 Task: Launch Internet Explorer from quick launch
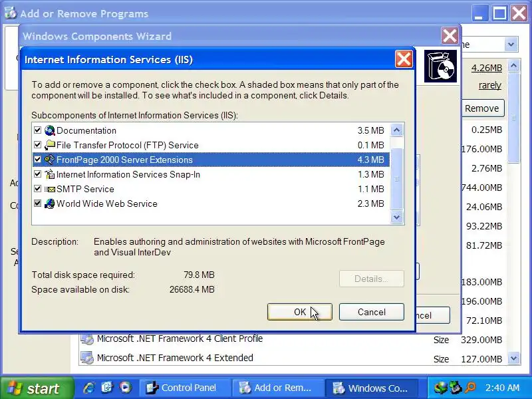tap(89, 388)
